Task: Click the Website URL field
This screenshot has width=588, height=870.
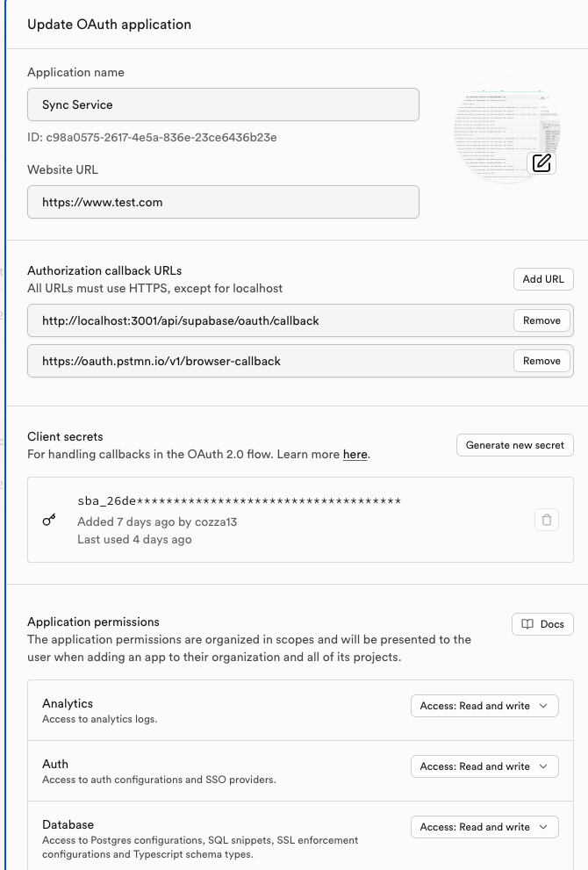Action: (223, 202)
